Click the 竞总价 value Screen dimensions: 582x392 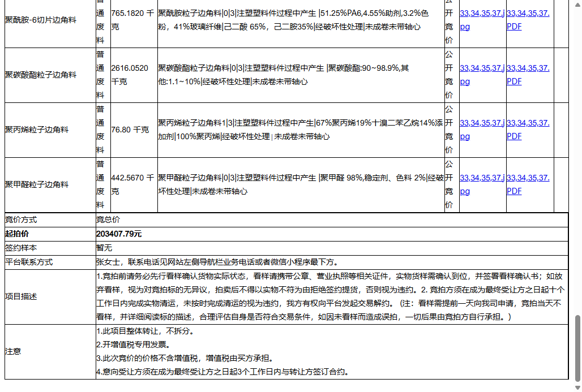[x=108, y=220]
